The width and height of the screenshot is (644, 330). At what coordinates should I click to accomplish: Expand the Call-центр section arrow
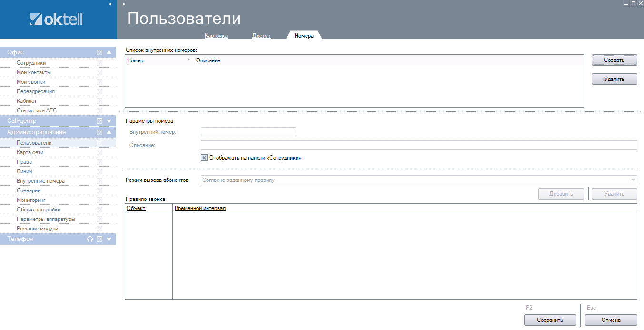pos(109,121)
